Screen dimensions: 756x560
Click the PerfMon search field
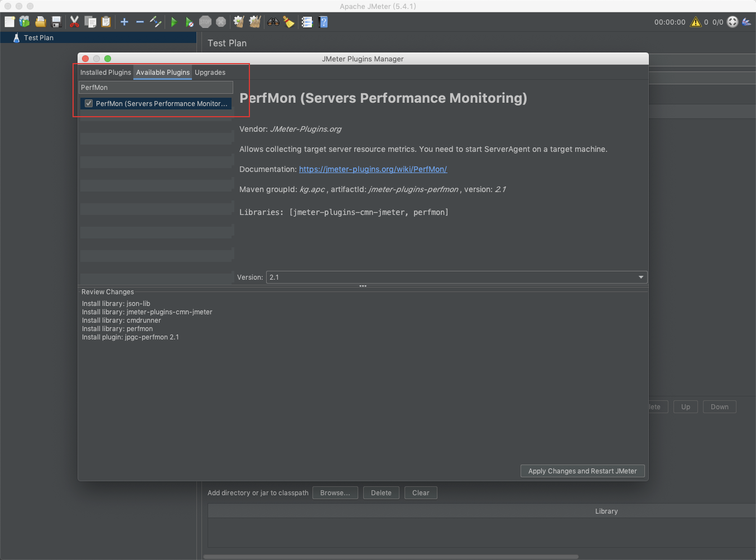(156, 87)
